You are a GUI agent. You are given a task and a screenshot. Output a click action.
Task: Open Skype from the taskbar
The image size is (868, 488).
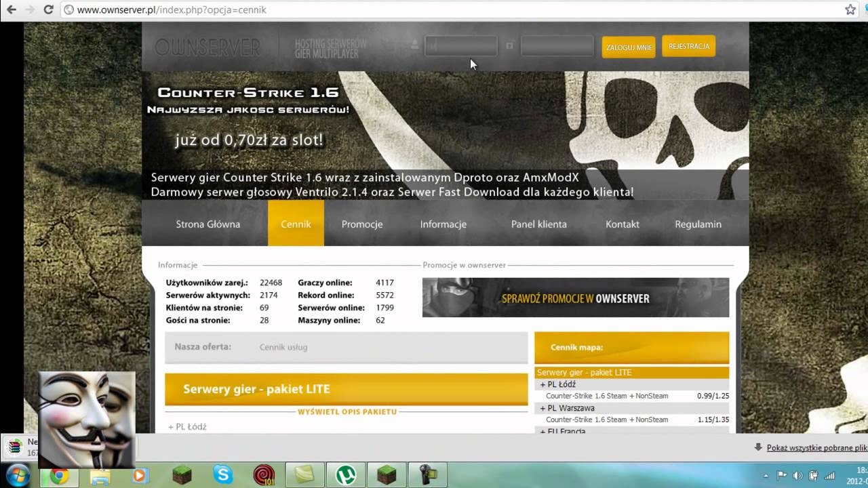[223, 476]
